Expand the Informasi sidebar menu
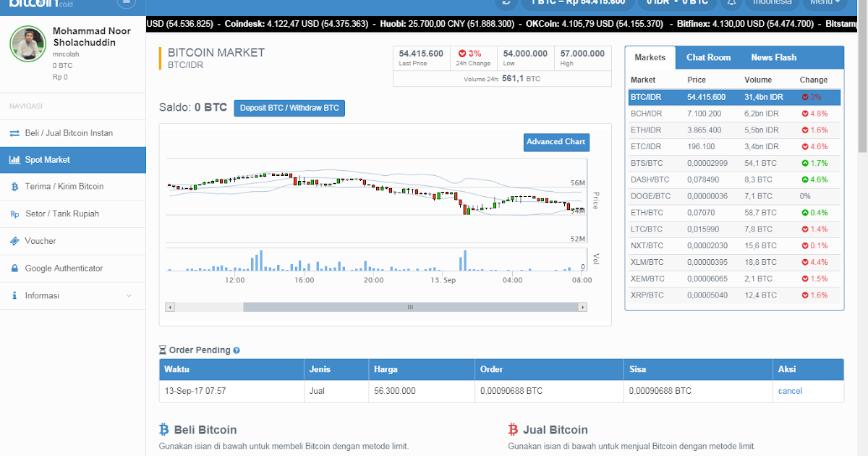 72,295
